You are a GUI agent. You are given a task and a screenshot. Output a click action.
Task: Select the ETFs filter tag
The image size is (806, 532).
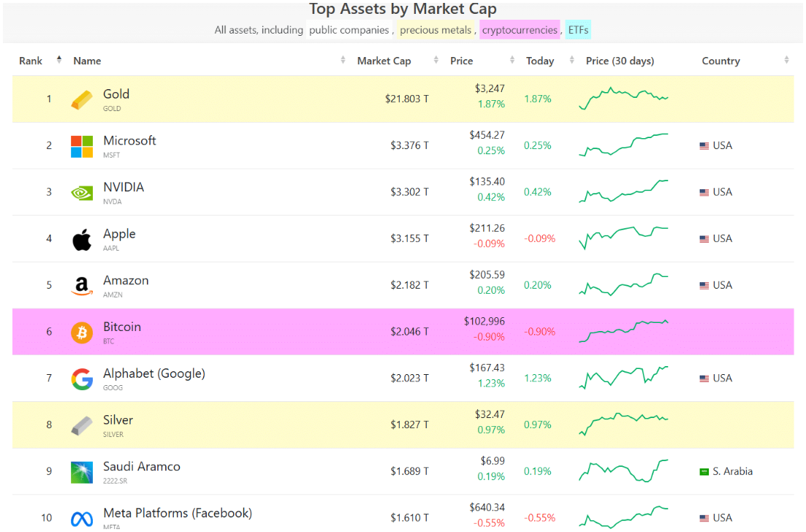pyautogui.click(x=578, y=30)
